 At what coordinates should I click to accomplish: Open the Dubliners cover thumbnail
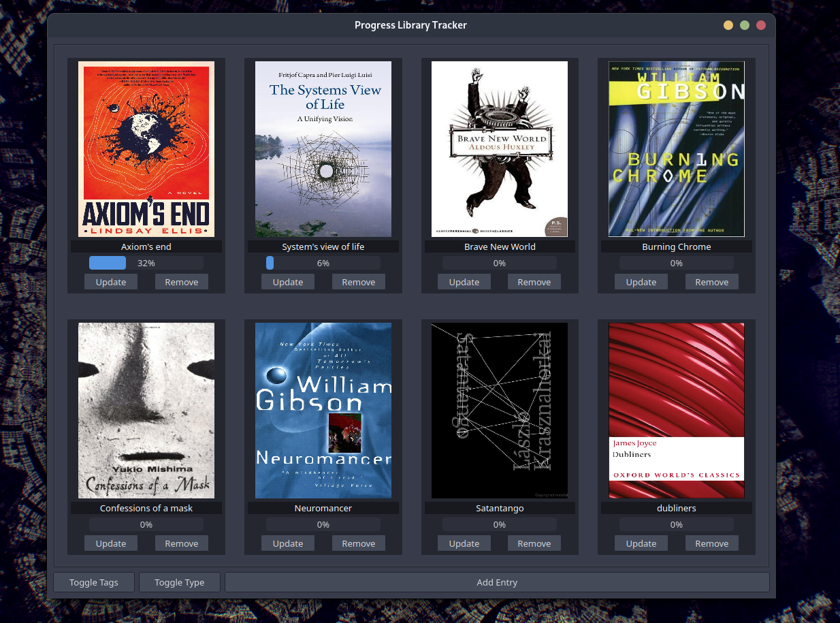tap(676, 411)
